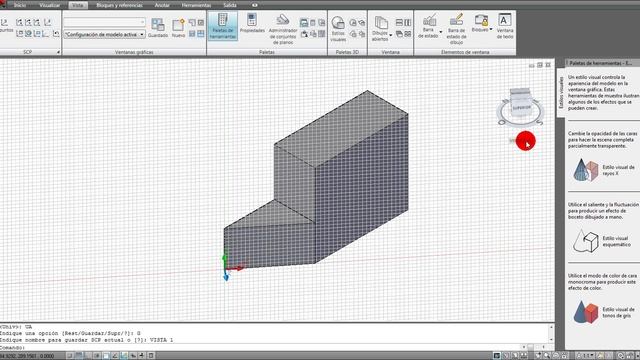Open the Visualizar ribbon tab

[x=49, y=5]
